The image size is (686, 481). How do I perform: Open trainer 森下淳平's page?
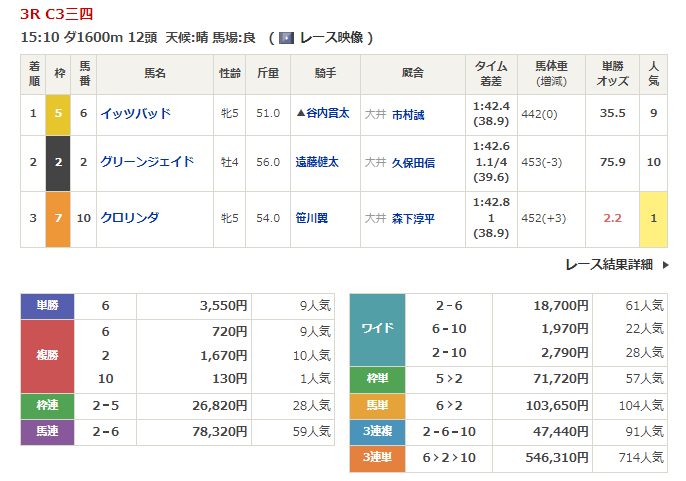pos(413,217)
